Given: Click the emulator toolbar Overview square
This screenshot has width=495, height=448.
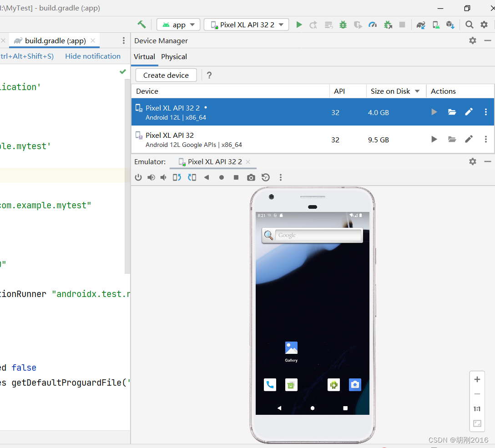Looking at the screenshot, I should click(236, 177).
